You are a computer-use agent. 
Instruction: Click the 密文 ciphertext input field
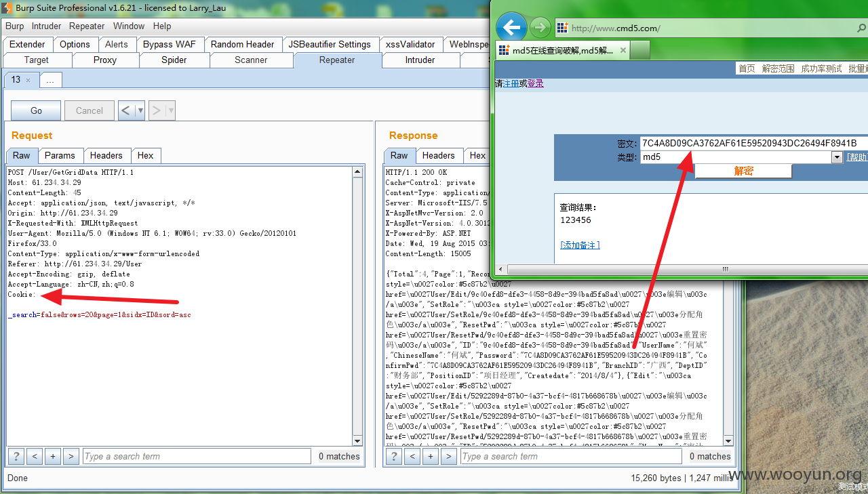tap(753, 143)
